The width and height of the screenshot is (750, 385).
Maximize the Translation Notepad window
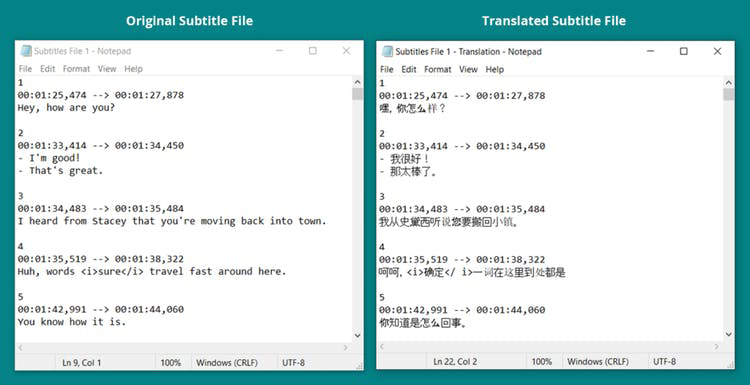coord(684,51)
